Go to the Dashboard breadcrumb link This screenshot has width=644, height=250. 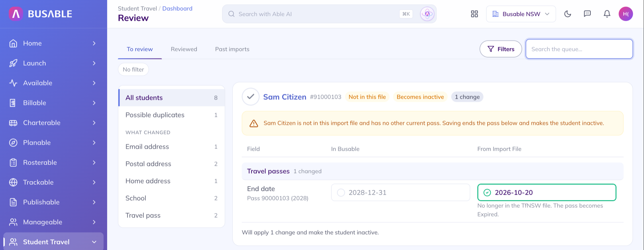177,8
